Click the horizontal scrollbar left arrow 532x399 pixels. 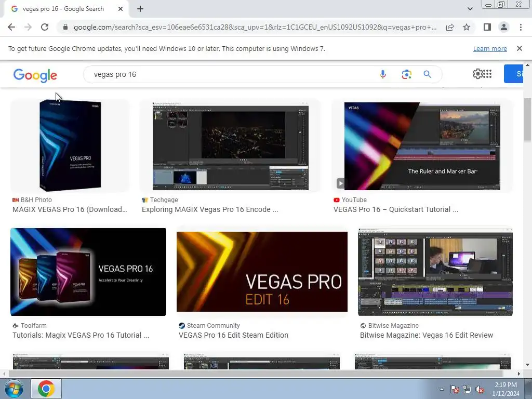coord(4,374)
